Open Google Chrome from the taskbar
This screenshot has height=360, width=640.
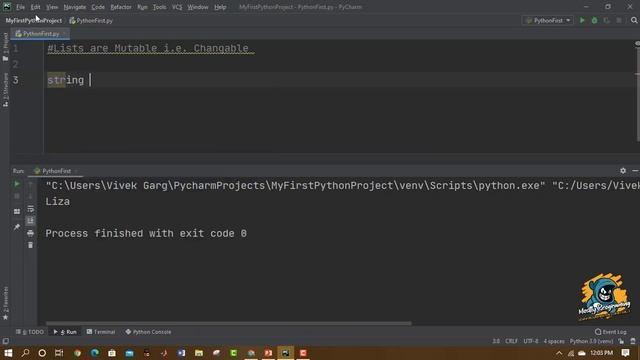tap(77, 353)
